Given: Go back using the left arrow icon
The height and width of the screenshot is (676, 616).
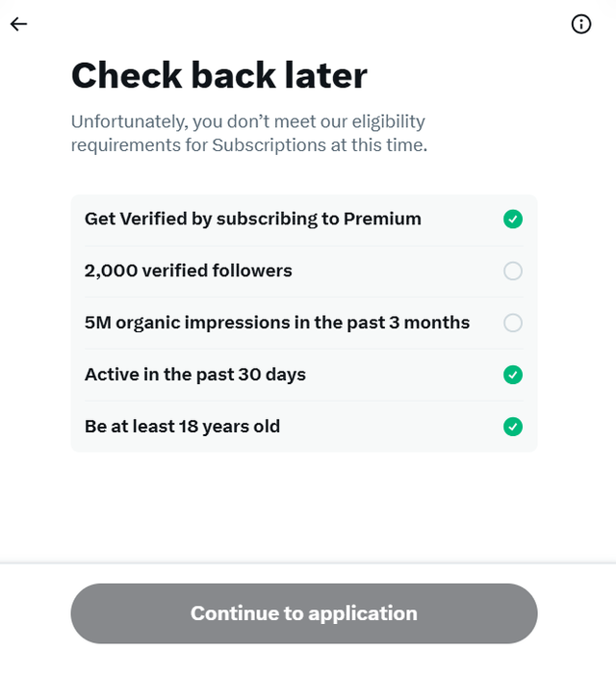Looking at the screenshot, I should tap(18, 24).
